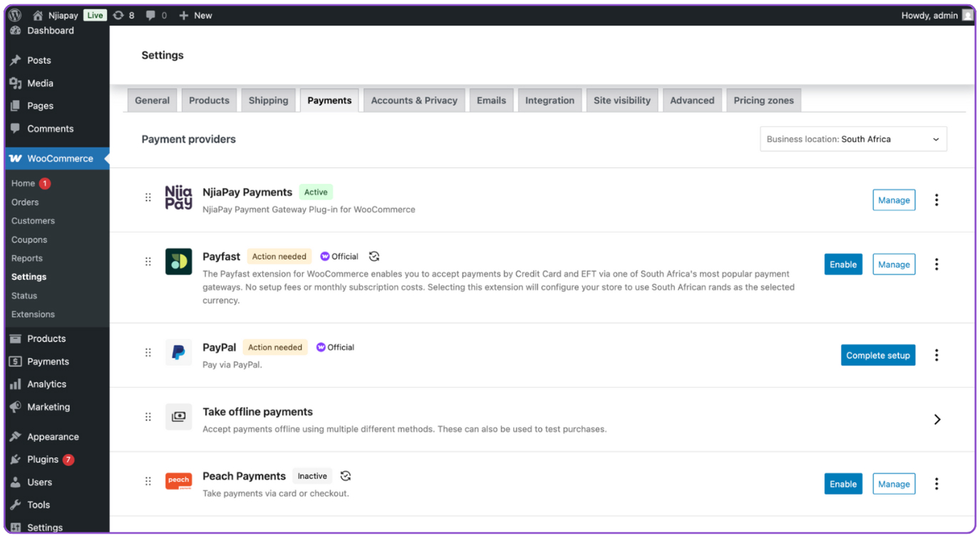Visit the Njiapay site via home icon
980x538 pixels.
38,15
